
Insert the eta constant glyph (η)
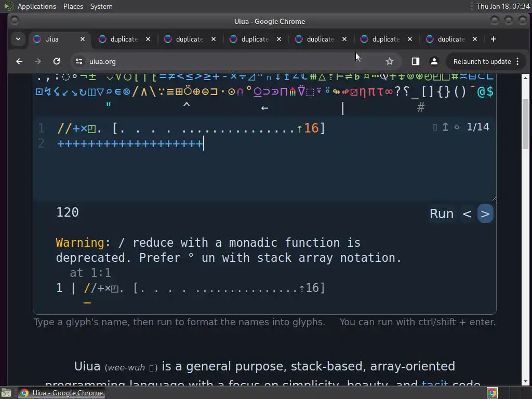pyautogui.click(x=363, y=92)
